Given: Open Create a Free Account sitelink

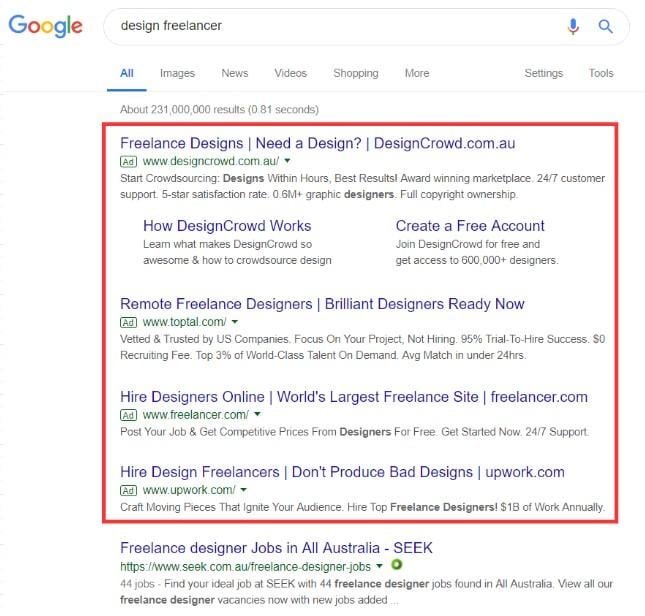Looking at the screenshot, I should 470,226.
